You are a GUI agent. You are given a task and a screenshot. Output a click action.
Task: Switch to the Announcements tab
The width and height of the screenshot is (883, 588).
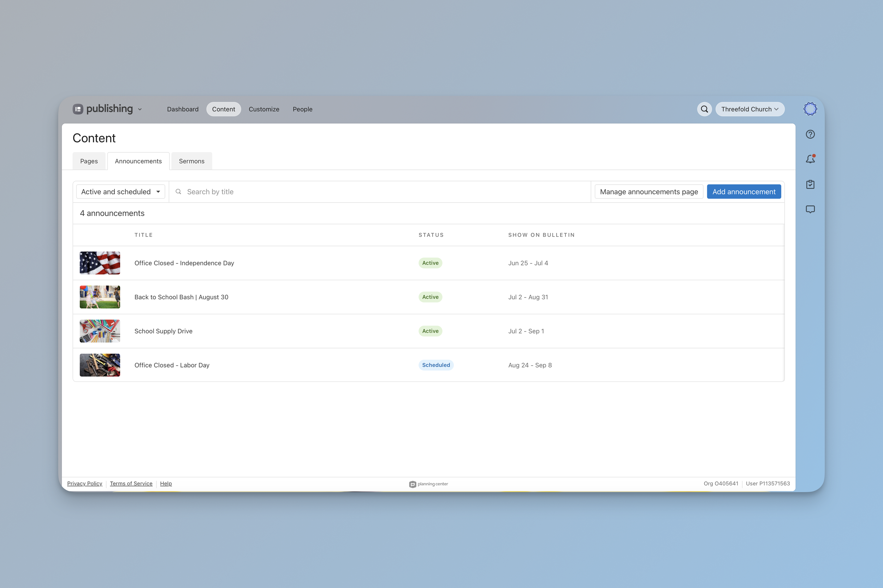[138, 161]
